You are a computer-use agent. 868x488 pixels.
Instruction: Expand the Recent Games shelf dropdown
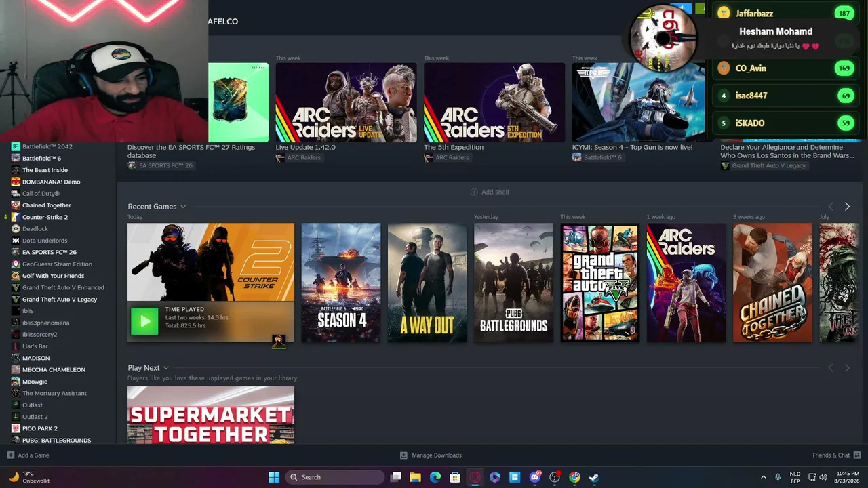tap(183, 207)
